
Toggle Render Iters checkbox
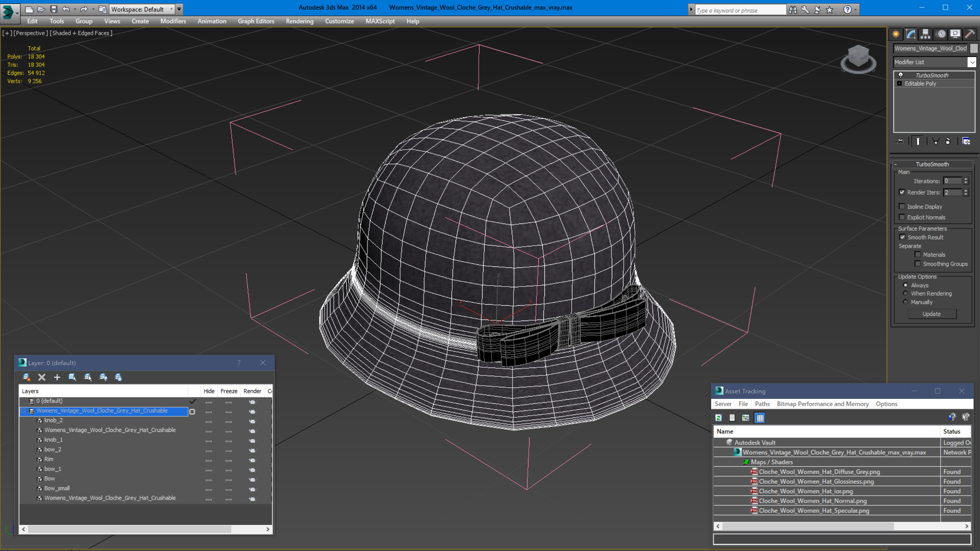(x=902, y=192)
